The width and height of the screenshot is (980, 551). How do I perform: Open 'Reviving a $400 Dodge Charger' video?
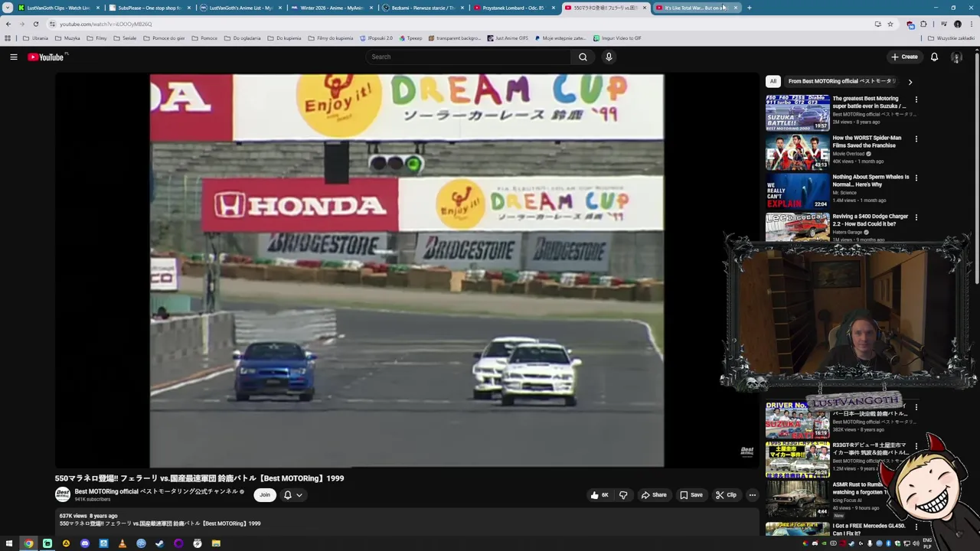(x=870, y=220)
